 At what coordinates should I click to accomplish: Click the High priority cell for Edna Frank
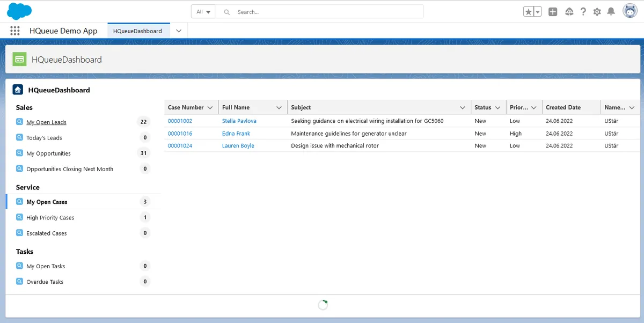[x=516, y=134]
